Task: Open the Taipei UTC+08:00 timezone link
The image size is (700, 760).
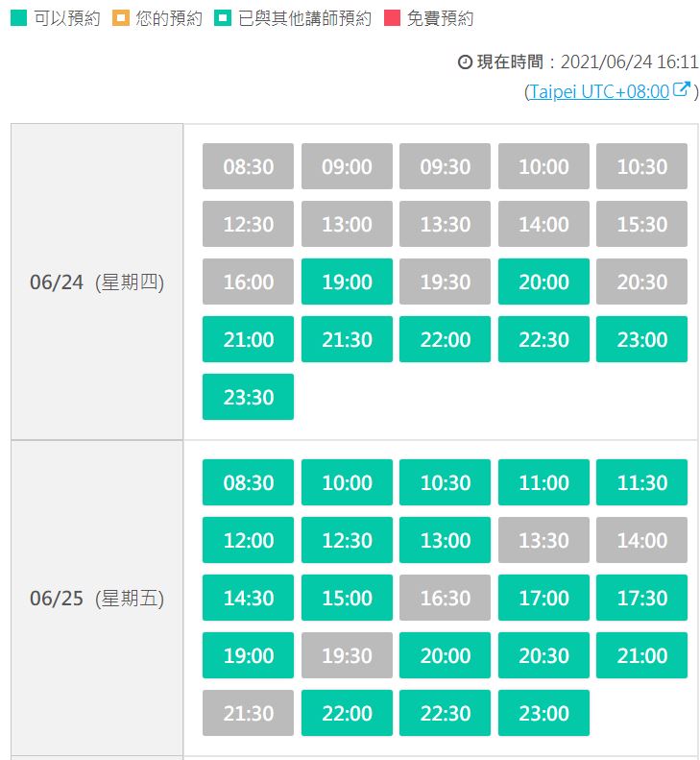Action: 597,92
